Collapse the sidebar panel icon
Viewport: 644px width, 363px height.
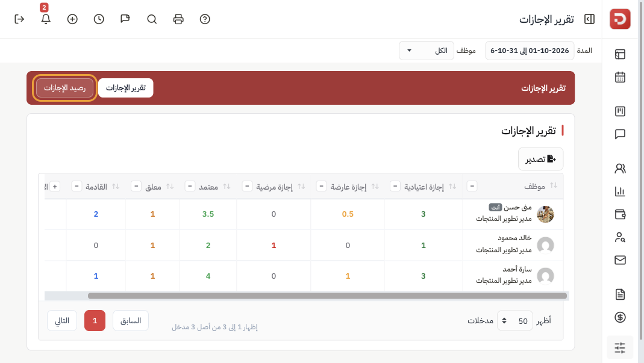coord(589,19)
